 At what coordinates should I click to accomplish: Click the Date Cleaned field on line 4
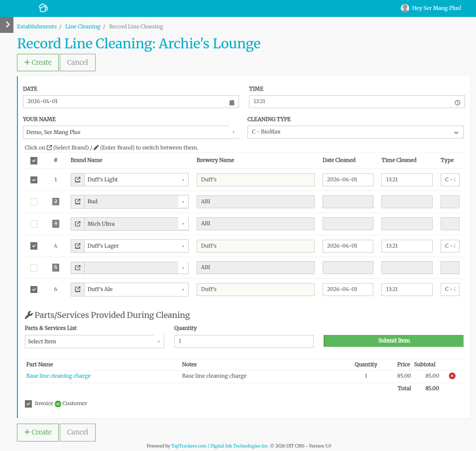click(x=348, y=246)
